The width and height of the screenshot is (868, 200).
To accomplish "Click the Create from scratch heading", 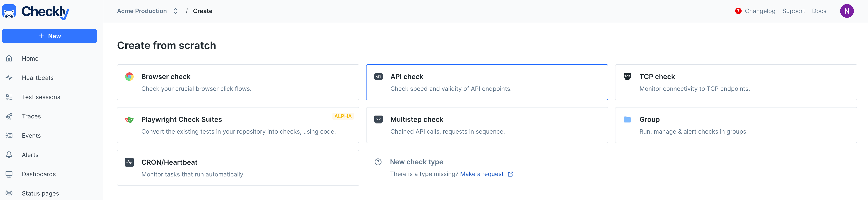I will point(166,45).
